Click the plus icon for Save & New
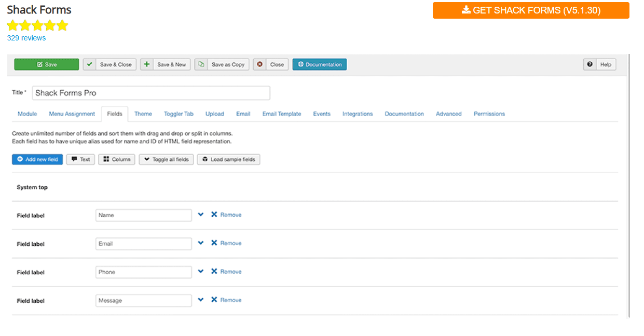Viewport: 644px width, 336px height. (x=147, y=64)
